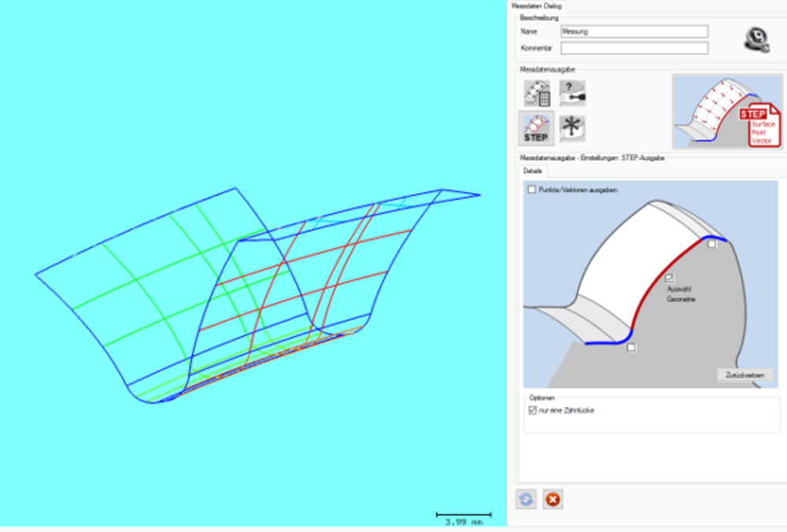Click the probe question-mark output icon
Viewport: 787px width, 532px height.
coord(571,93)
